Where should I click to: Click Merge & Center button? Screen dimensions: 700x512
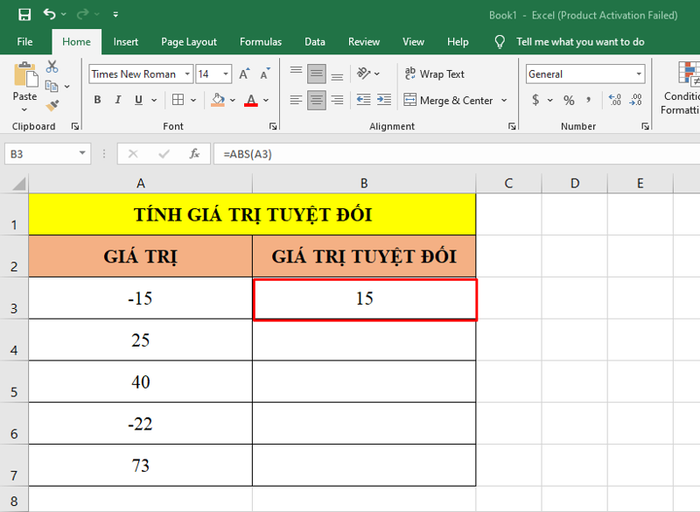tap(448, 100)
